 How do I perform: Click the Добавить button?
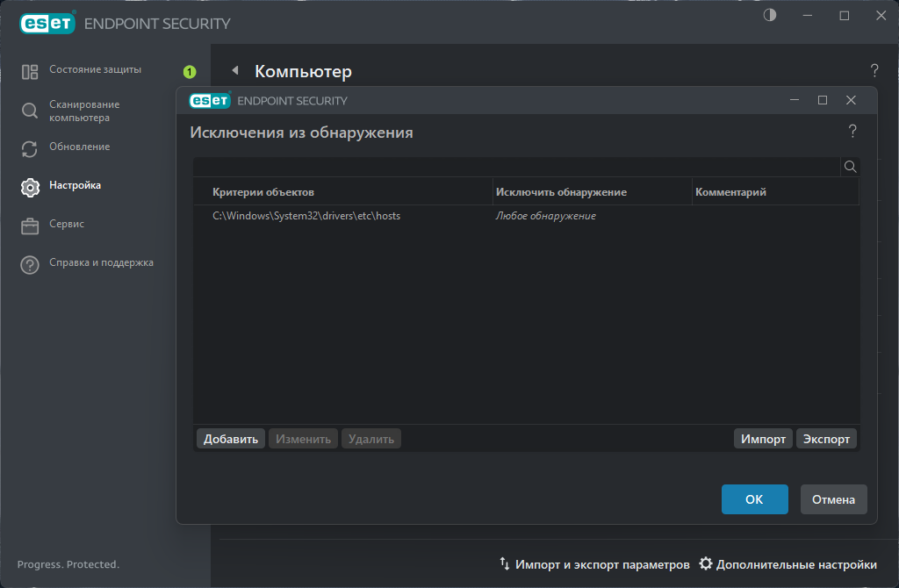(230, 438)
